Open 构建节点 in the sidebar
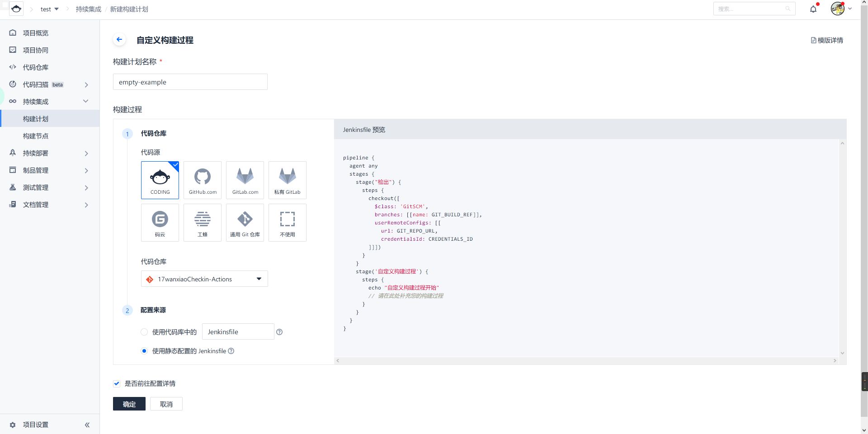The image size is (868, 434). (x=36, y=136)
